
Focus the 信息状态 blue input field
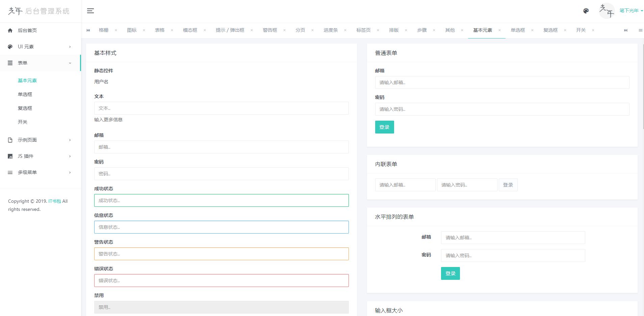point(221,227)
